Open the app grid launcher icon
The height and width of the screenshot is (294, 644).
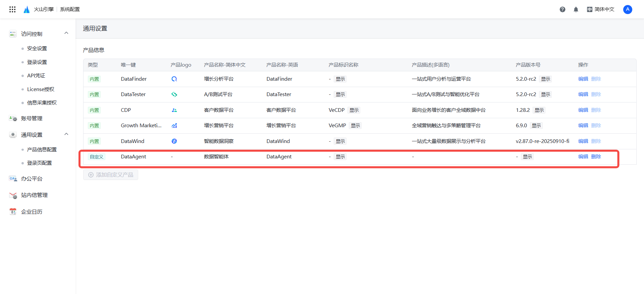(x=12, y=9)
